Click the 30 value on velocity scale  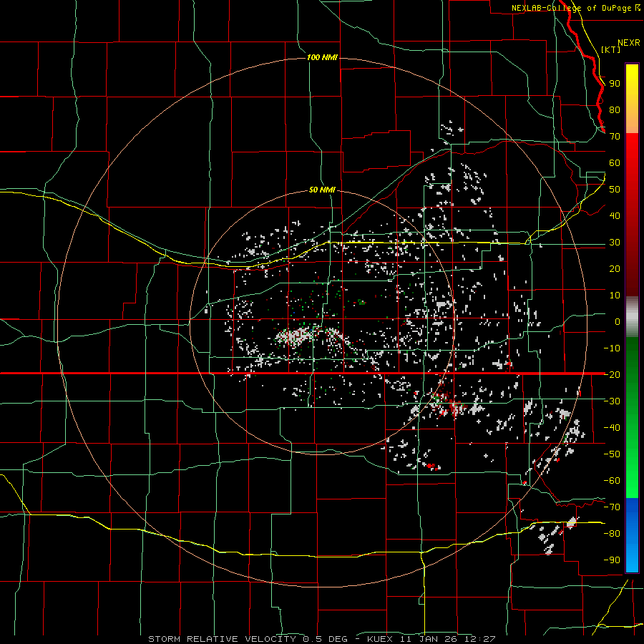click(615, 243)
